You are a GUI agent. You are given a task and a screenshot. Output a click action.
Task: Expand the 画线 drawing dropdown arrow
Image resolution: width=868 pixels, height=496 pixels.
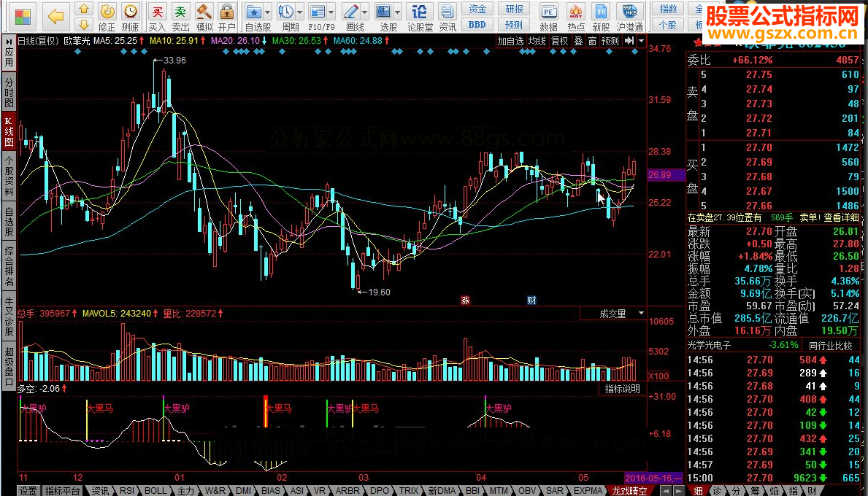[365, 12]
